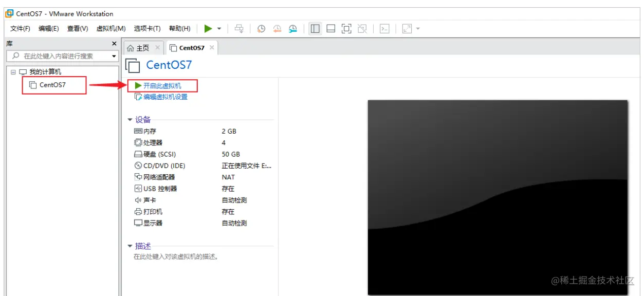Select the 显示器 device row
Screen dimensions: 644x296
(x=203, y=223)
